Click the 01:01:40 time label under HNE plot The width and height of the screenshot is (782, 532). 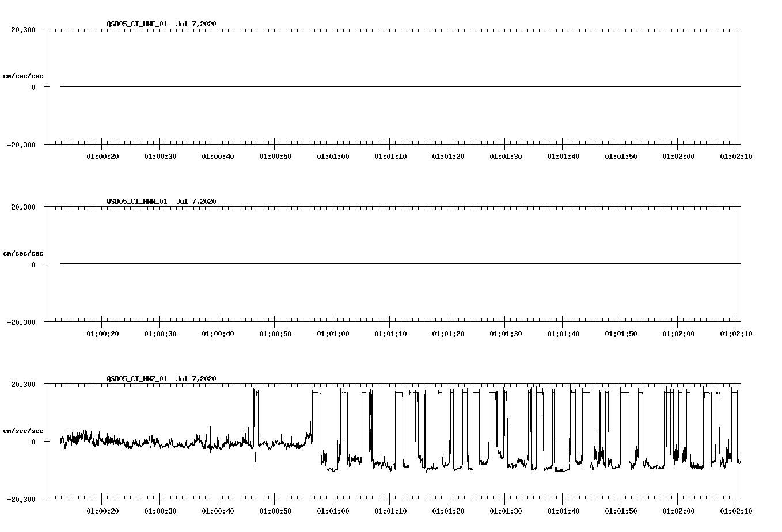pyautogui.click(x=563, y=156)
